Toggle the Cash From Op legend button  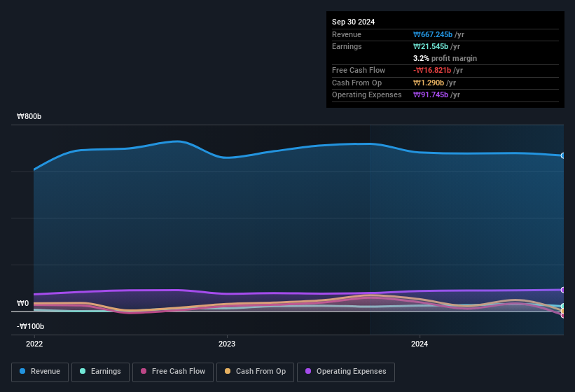[x=255, y=372]
